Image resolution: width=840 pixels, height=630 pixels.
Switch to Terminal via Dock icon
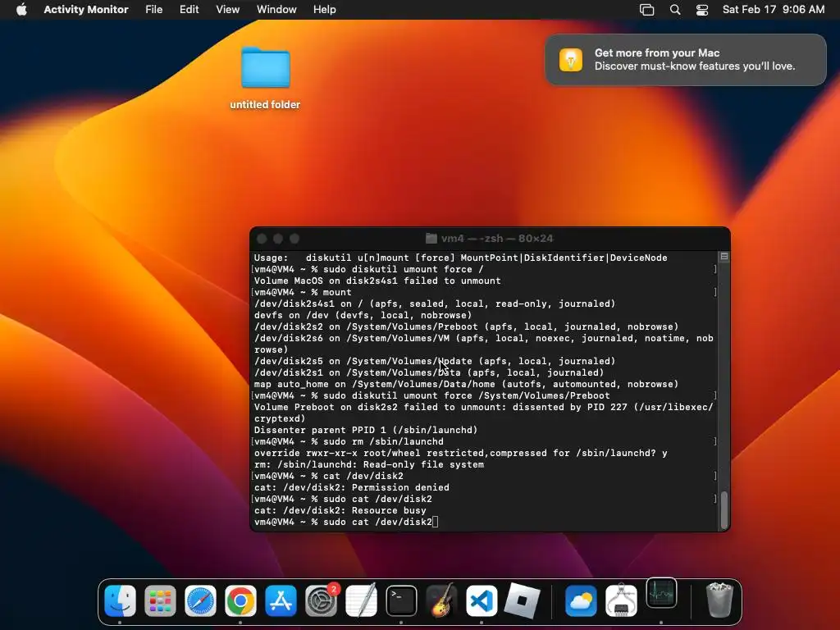pyautogui.click(x=402, y=600)
